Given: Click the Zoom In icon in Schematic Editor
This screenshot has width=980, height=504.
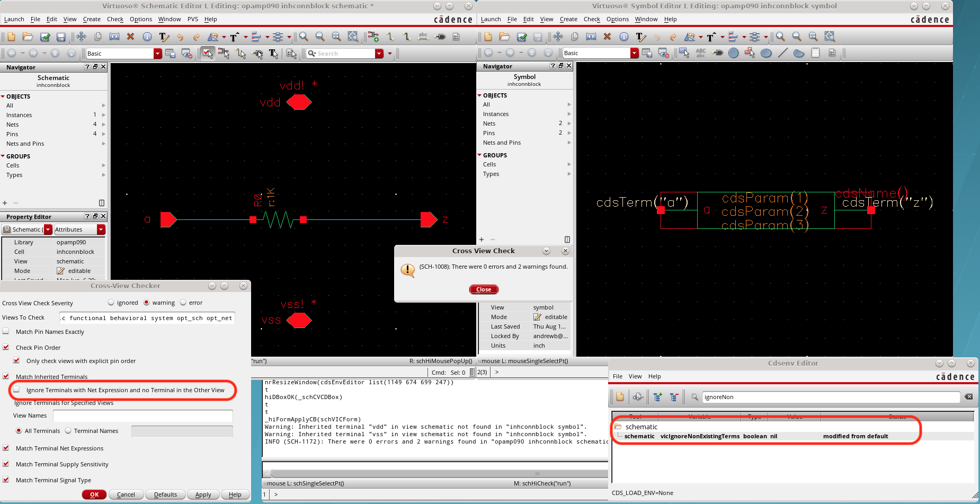Looking at the screenshot, I should pos(304,37).
